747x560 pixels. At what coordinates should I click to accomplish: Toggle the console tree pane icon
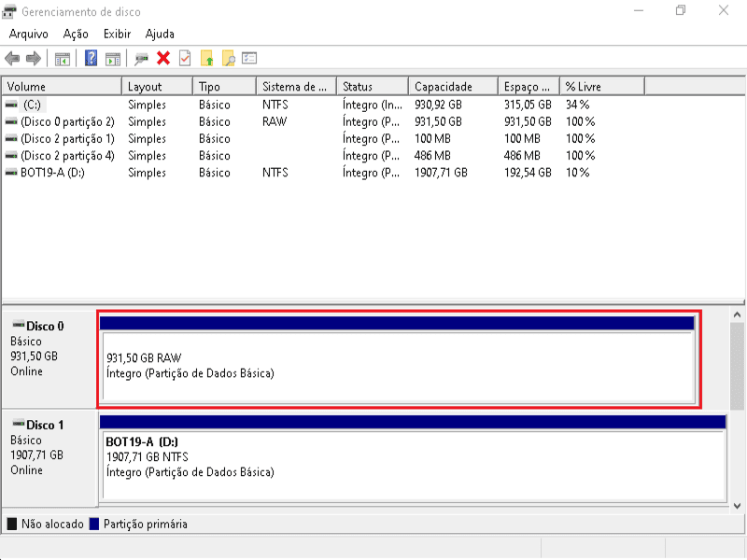click(62, 57)
